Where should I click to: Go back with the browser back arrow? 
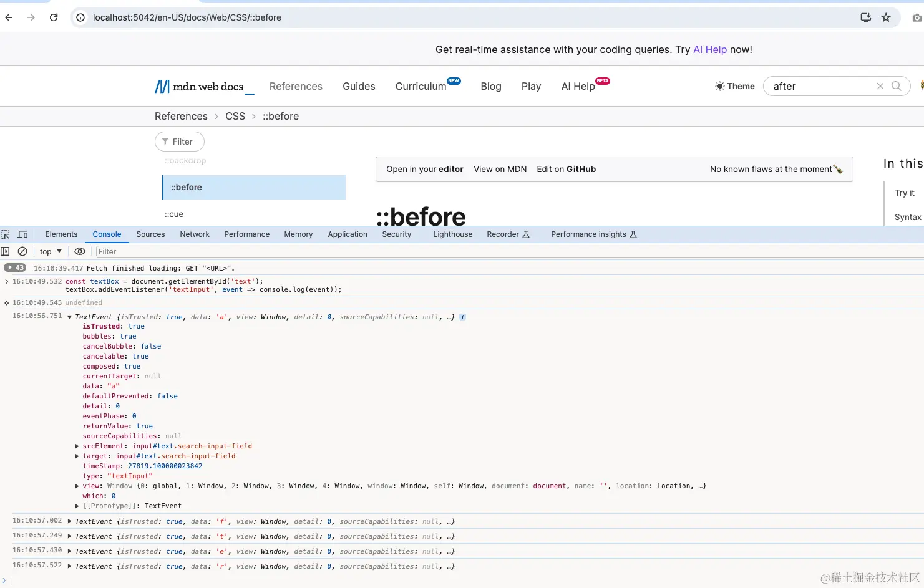pyautogui.click(x=9, y=17)
